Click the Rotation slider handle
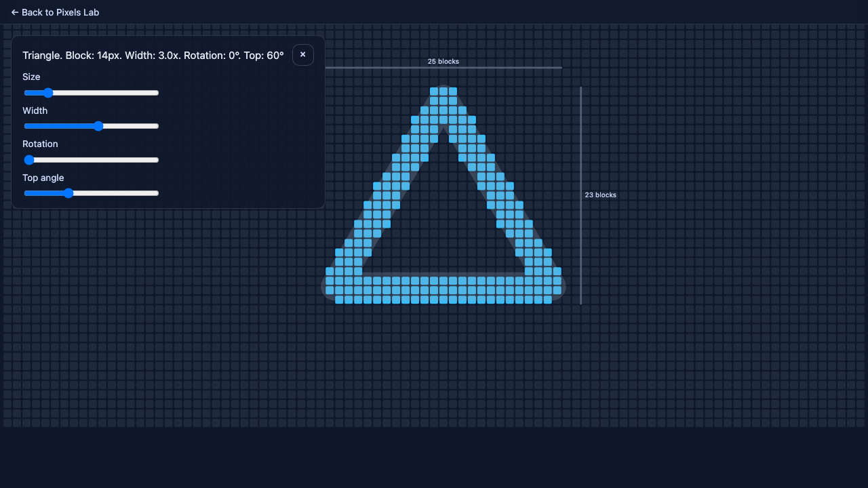This screenshot has width=868, height=488. point(29,160)
